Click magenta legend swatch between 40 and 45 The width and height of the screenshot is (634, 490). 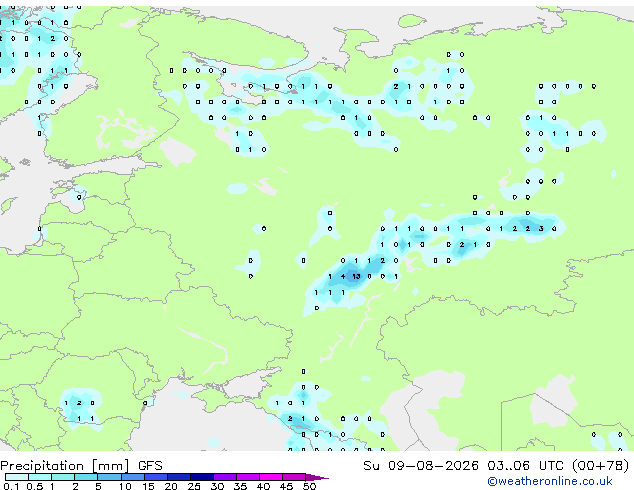point(271,477)
